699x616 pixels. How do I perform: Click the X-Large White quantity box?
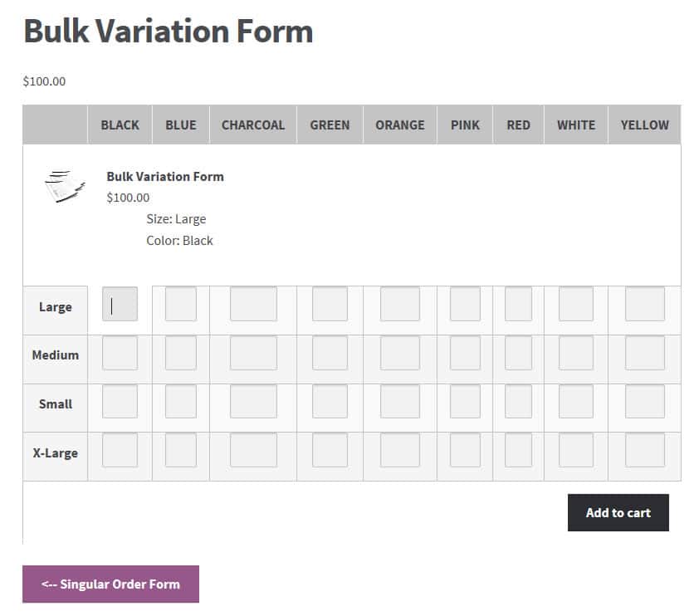(575, 450)
